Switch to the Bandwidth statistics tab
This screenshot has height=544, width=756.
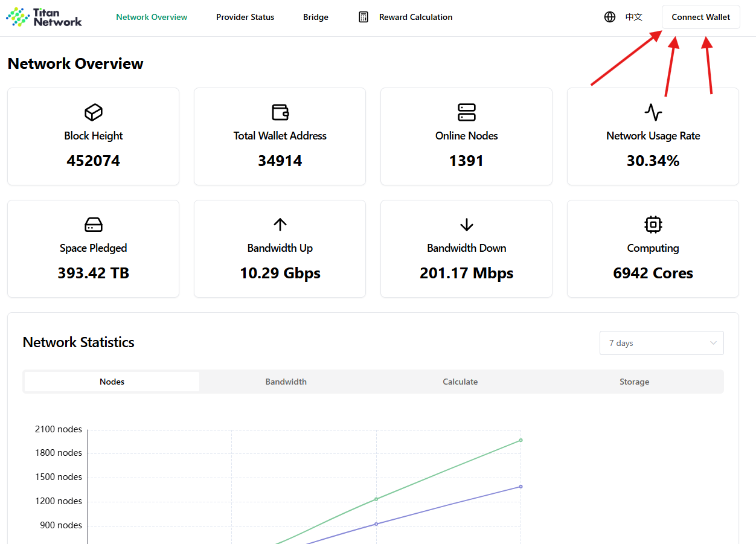pyautogui.click(x=286, y=382)
